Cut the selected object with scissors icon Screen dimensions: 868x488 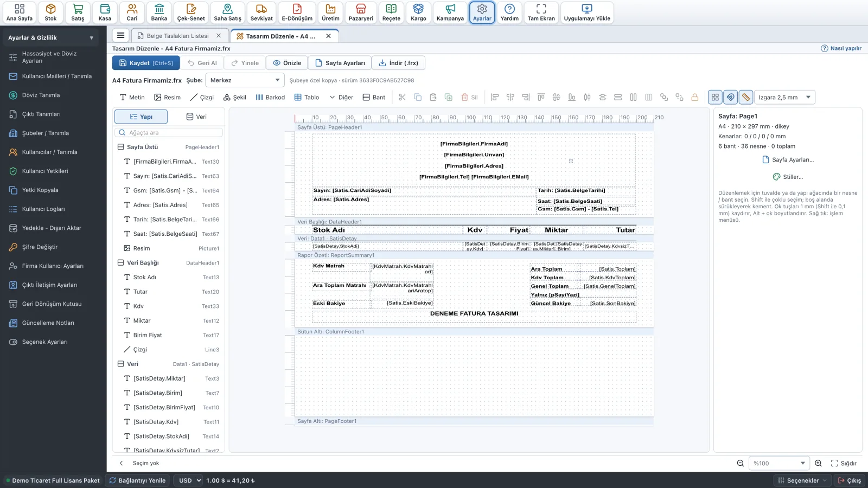coord(402,97)
